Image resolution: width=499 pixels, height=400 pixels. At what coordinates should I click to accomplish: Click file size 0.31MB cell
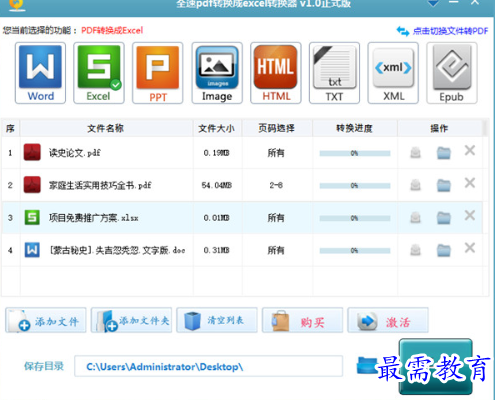(217, 250)
